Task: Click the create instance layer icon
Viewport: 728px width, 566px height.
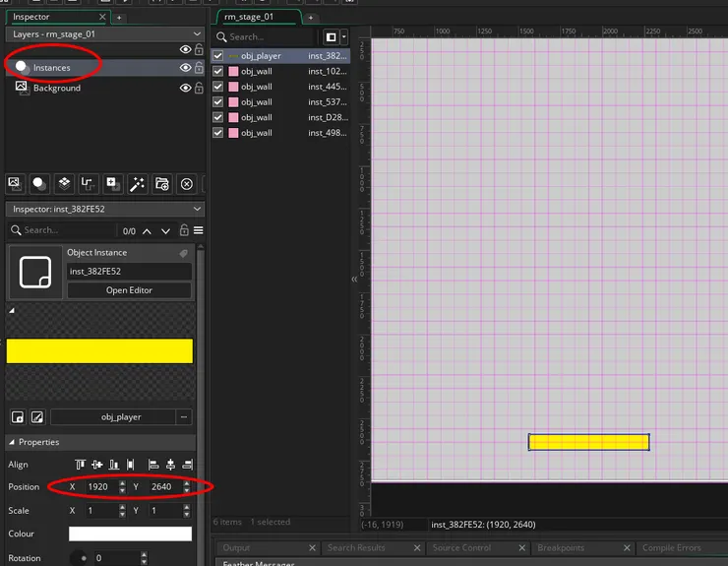Action: pyautogui.click(x=39, y=183)
